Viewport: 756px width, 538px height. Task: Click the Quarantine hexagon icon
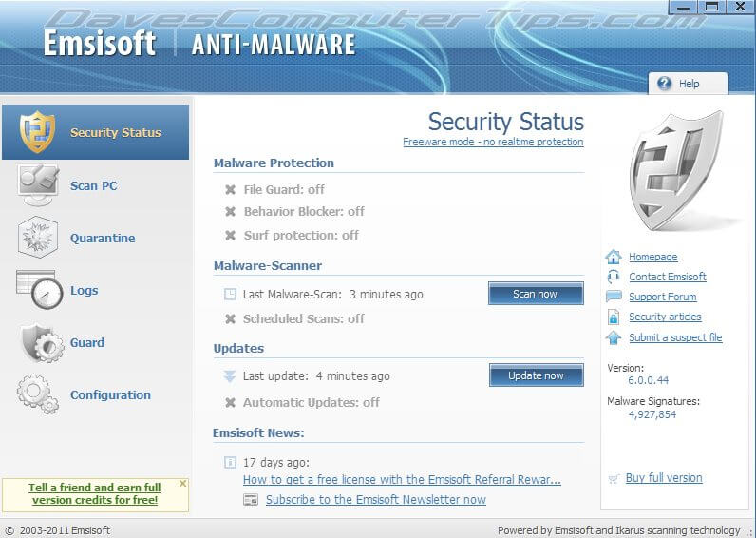pyautogui.click(x=38, y=237)
